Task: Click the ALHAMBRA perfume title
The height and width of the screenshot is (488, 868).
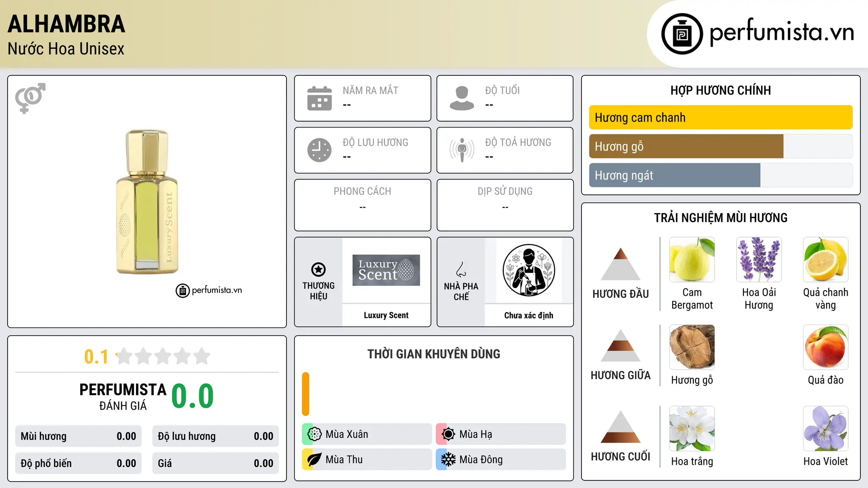Action: click(x=67, y=24)
